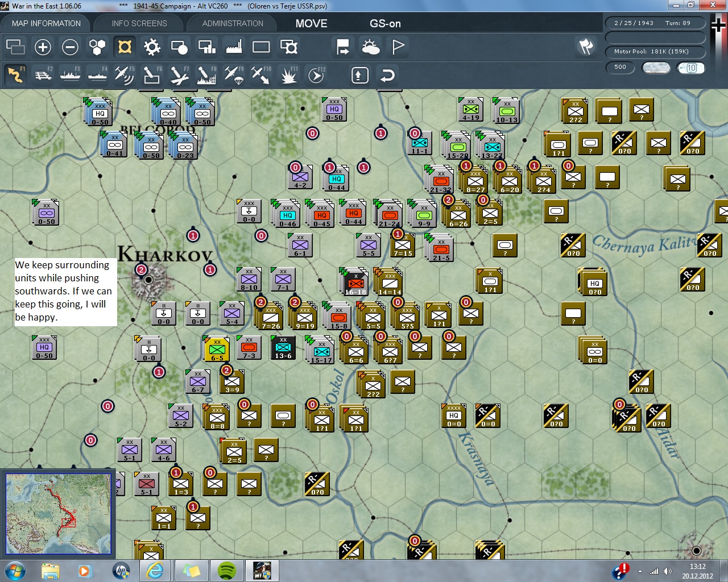Click the Kharkov city hex

coord(148,280)
